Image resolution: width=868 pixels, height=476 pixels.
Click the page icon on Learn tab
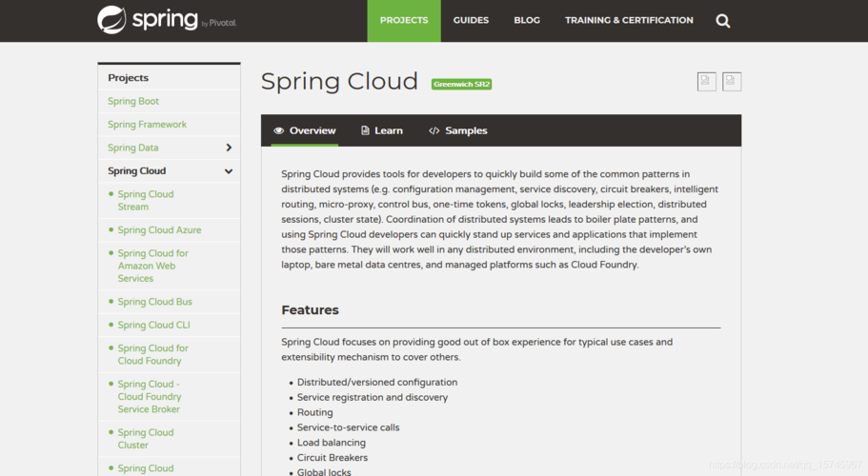click(365, 130)
